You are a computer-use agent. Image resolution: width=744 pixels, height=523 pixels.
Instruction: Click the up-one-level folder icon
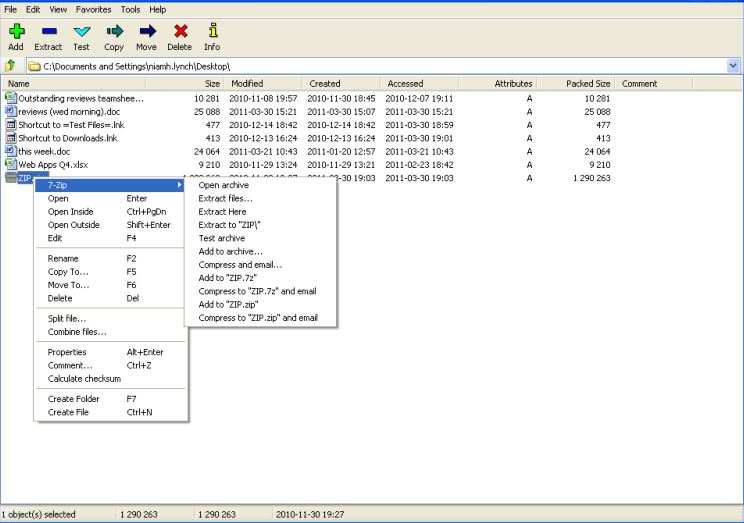click(x=10, y=65)
